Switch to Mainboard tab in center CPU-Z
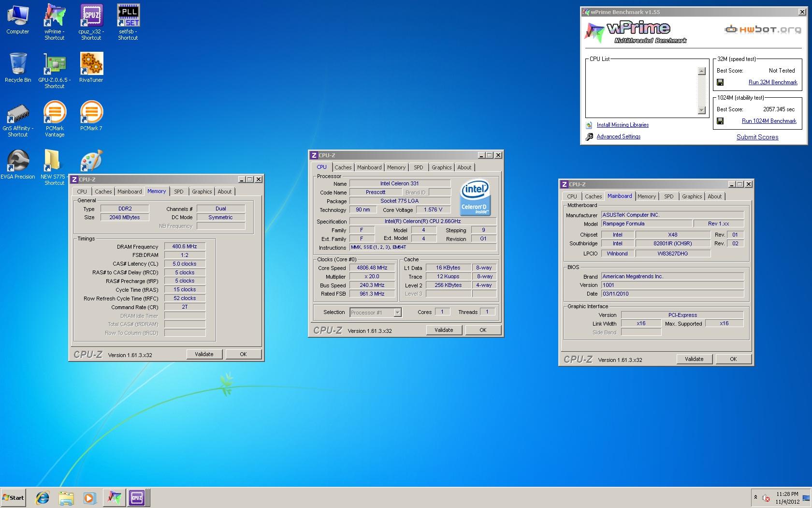 pos(369,167)
